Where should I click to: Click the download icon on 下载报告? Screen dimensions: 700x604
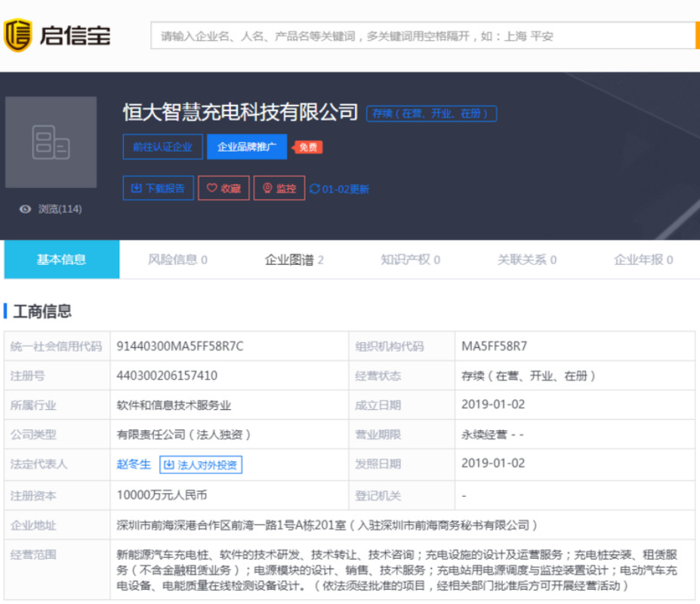137,188
